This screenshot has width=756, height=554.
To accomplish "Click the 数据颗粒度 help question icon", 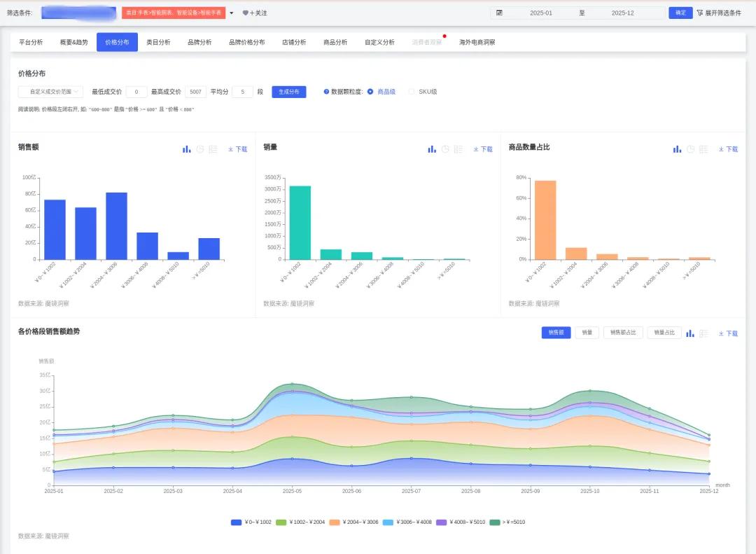I will click(x=326, y=92).
